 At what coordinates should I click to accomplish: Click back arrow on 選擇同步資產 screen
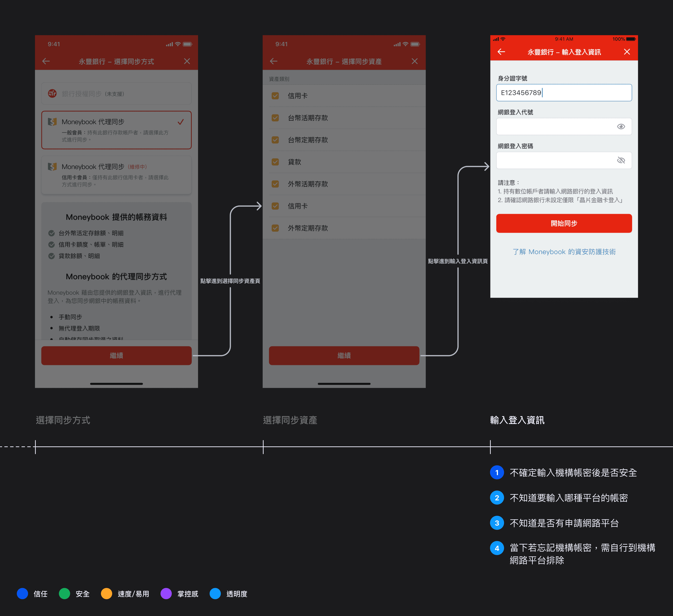tap(274, 61)
